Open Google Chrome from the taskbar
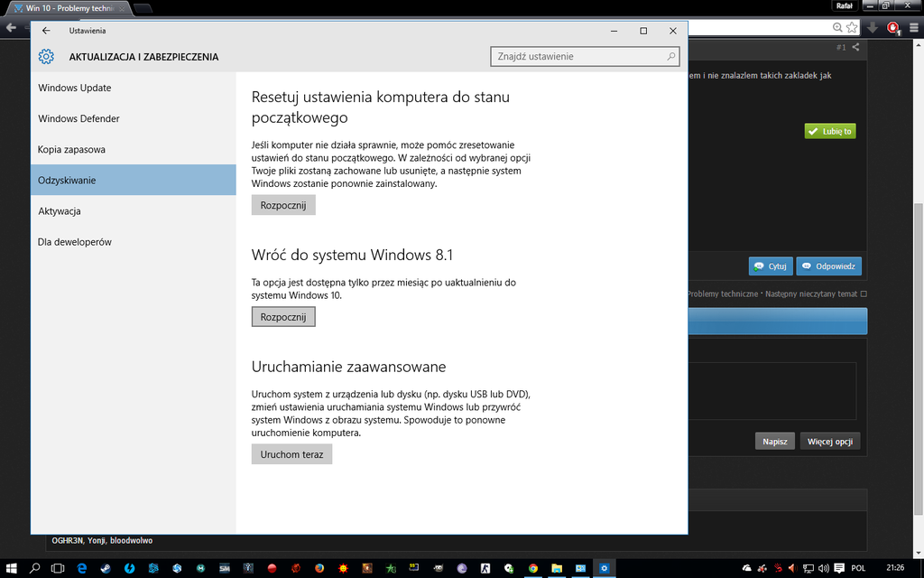Screen dimensions: 924x578 coord(532,569)
